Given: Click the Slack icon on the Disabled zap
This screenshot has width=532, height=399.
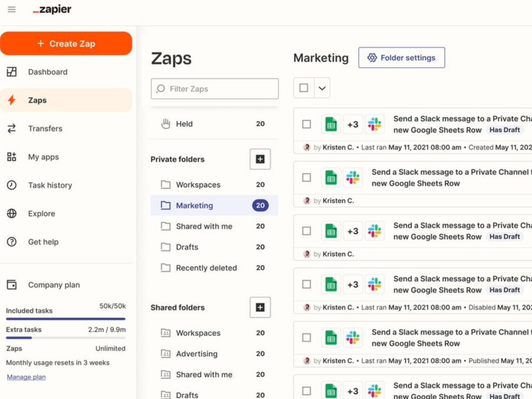Looking at the screenshot, I should 375,284.
